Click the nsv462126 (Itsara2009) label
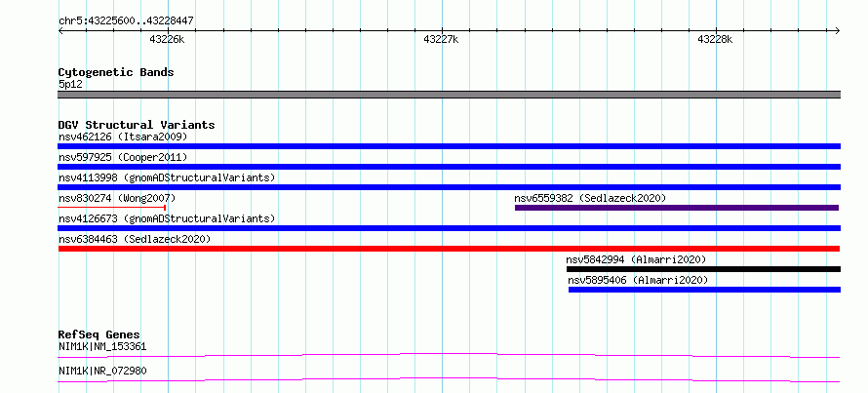 coord(123,137)
